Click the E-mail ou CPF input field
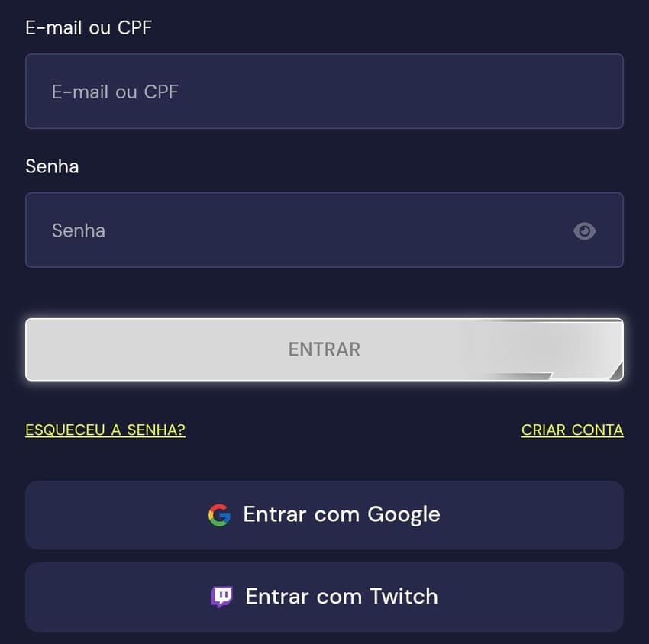 click(324, 91)
